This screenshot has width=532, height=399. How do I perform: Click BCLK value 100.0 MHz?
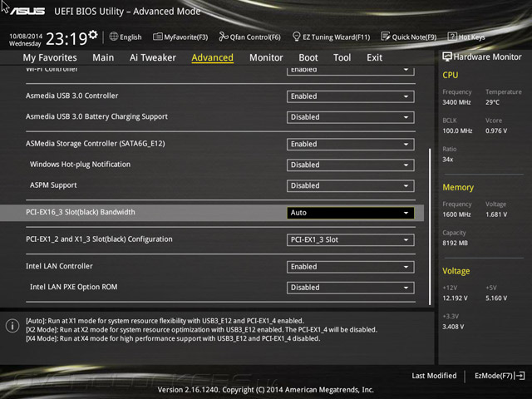[x=457, y=131]
